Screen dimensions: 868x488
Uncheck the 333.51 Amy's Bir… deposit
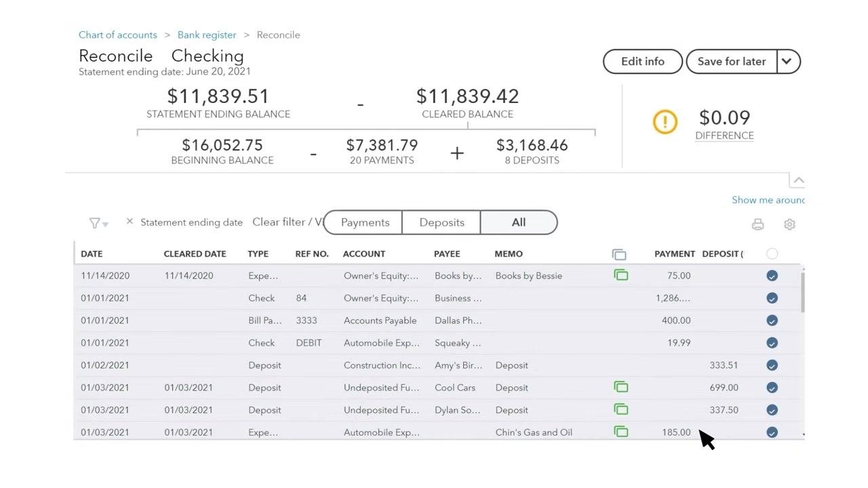tap(772, 365)
